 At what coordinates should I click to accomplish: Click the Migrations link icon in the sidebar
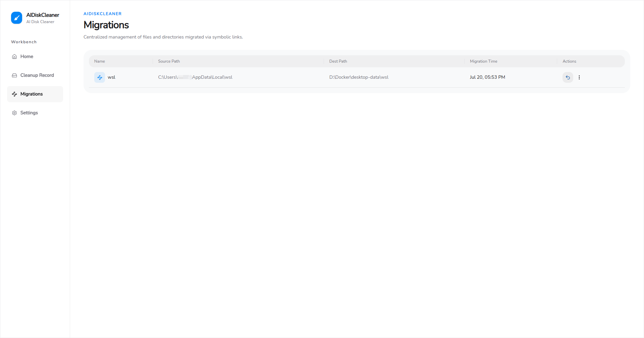(14, 94)
